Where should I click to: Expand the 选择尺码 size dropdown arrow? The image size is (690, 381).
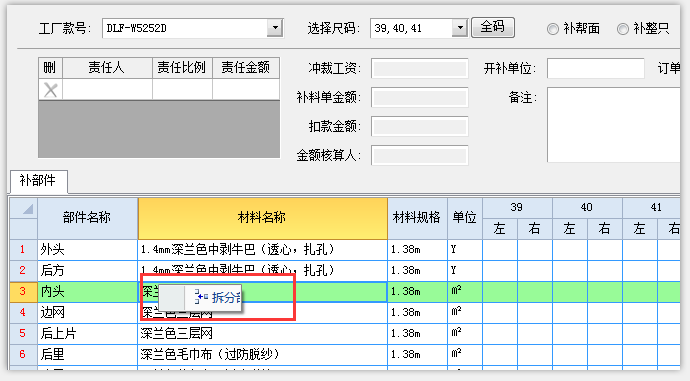tap(459, 28)
